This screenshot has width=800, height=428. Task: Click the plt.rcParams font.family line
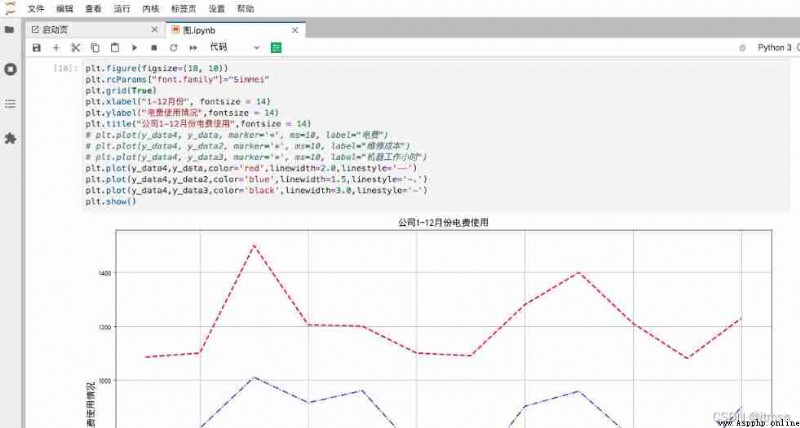coord(177,79)
